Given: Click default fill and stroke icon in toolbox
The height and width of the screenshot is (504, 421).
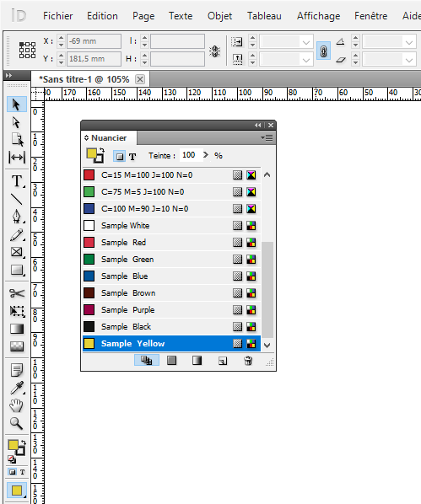Looking at the screenshot, I should [12, 459].
